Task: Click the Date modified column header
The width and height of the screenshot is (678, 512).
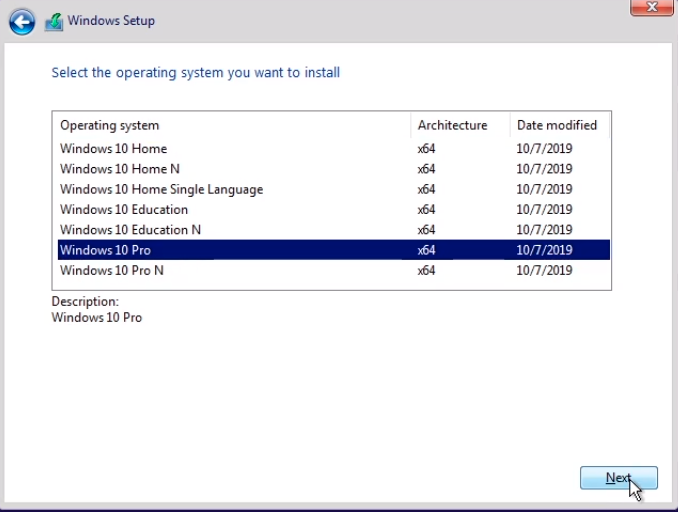Action: click(556, 125)
